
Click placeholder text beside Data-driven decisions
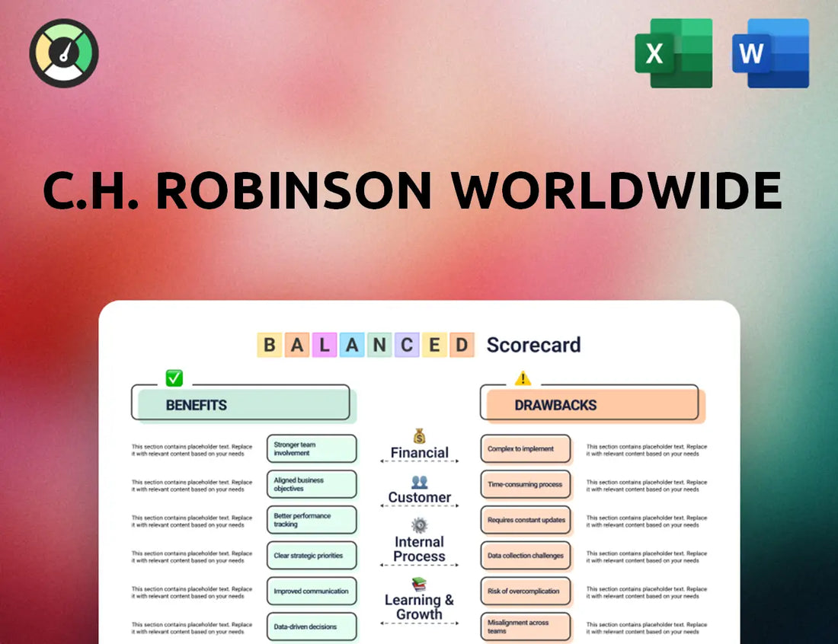point(192,628)
